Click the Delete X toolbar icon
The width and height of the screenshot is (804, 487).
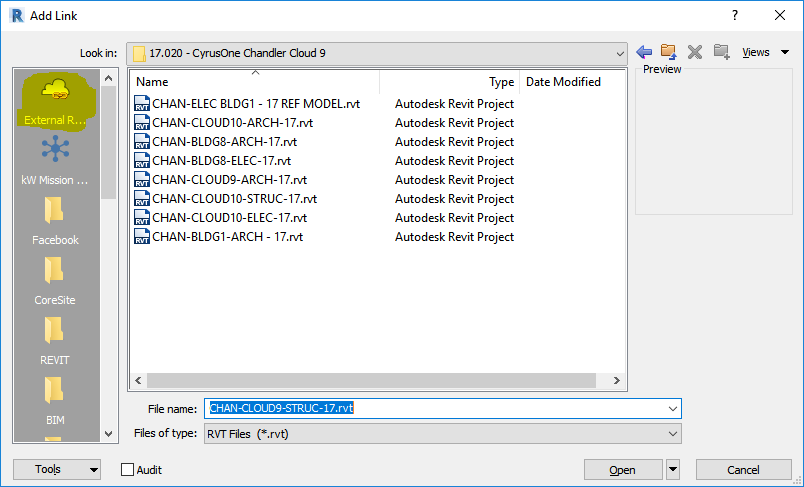(695, 52)
